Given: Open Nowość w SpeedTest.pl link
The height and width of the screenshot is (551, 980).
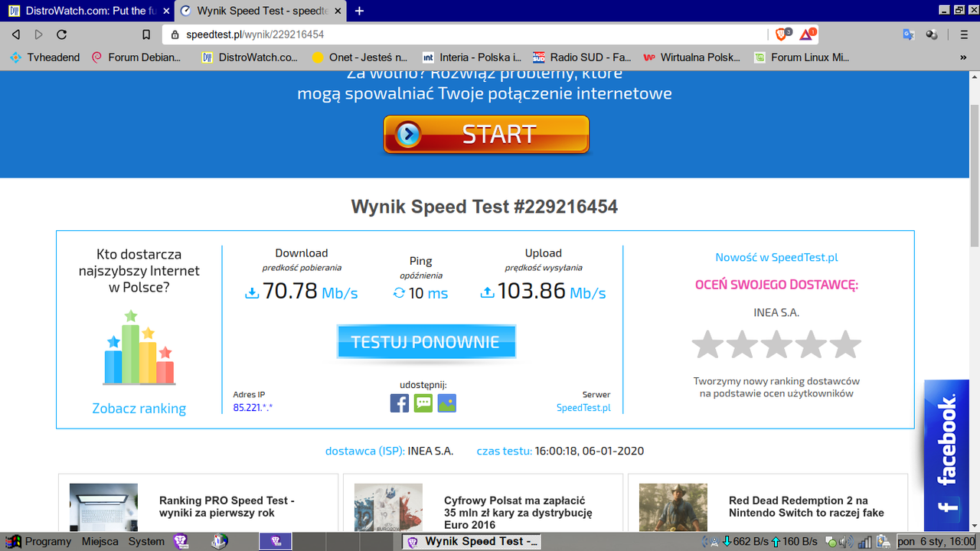Looking at the screenshot, I should [776, 258].
